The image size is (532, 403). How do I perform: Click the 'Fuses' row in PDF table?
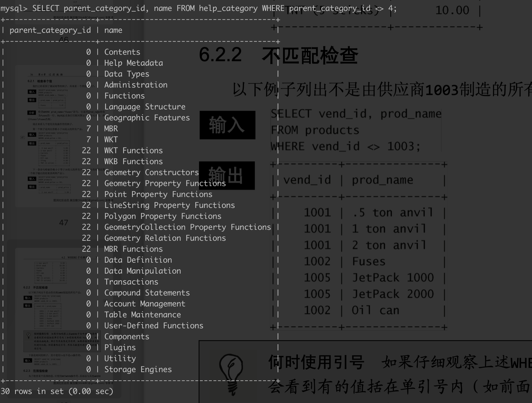click(359, 261)
